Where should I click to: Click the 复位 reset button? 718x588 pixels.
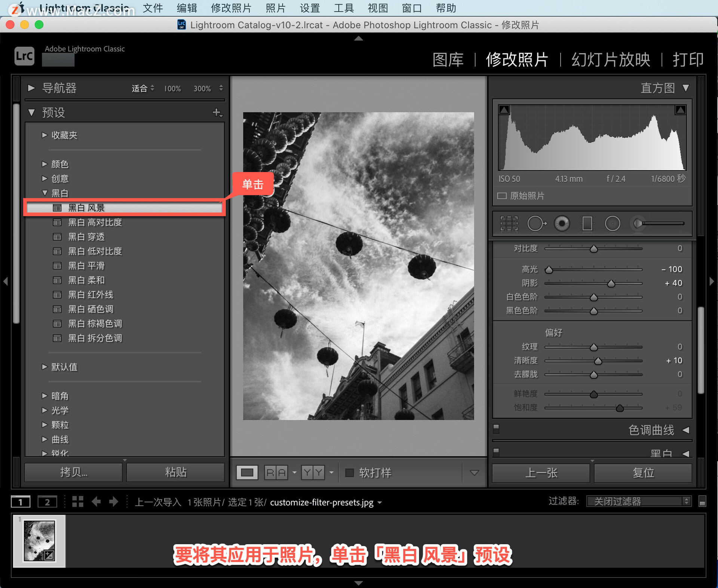pyautogui.click(x=643, y=473)
